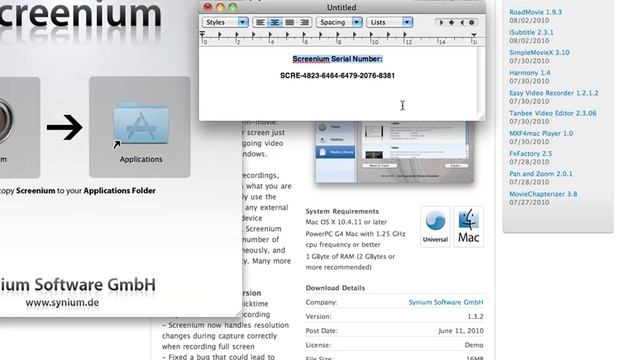
Task: Click the Applications folder alias icon
Action: [x=141, y=124]
